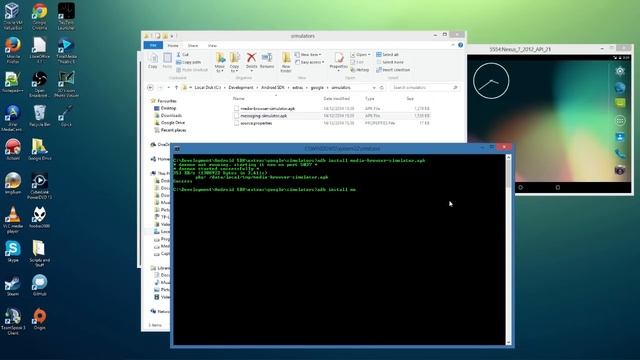The width and height of the screenshot is (640, 360).
Task: Open recent locations dropdown beside forward arrow
Action: click(x=169, y=87)
